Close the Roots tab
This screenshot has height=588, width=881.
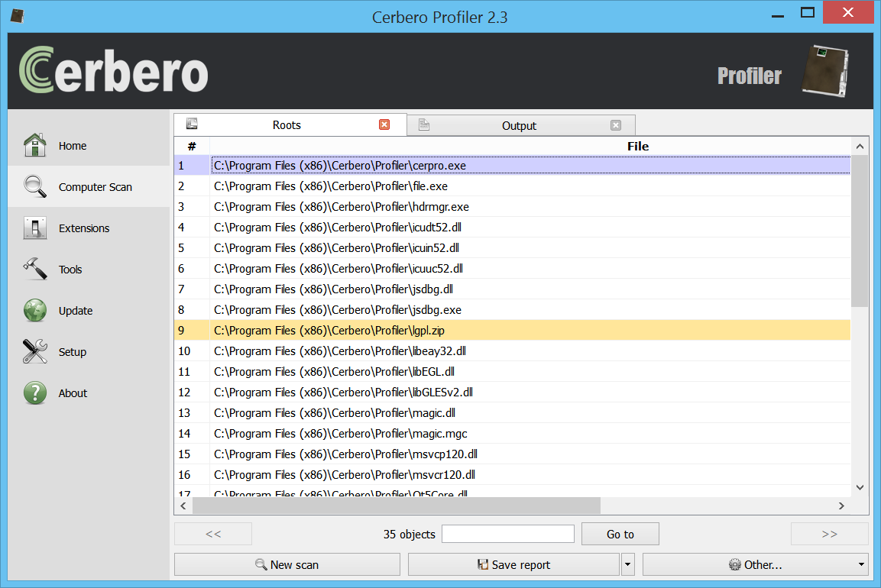click(x=384, y=124)
